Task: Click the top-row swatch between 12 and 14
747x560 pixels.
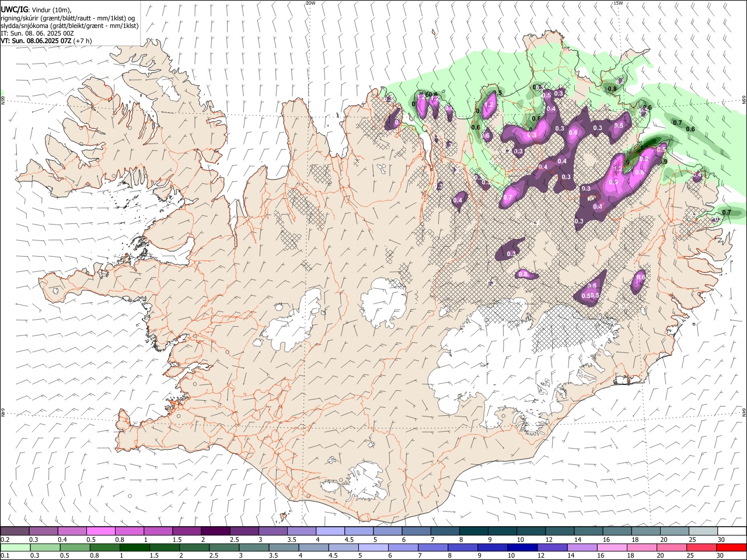Action: coord(558,531)
